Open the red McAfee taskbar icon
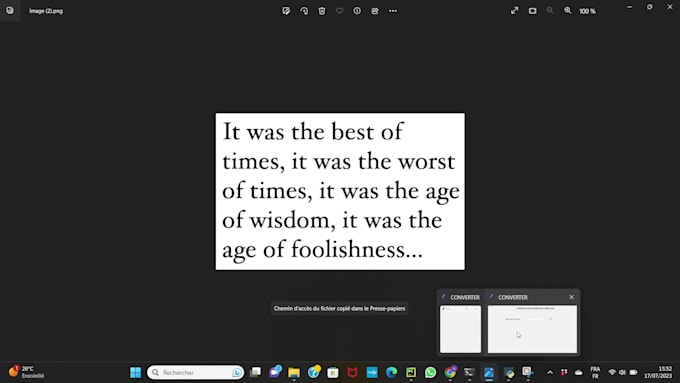This screenshot has width=680, height=383. [353, 372]
